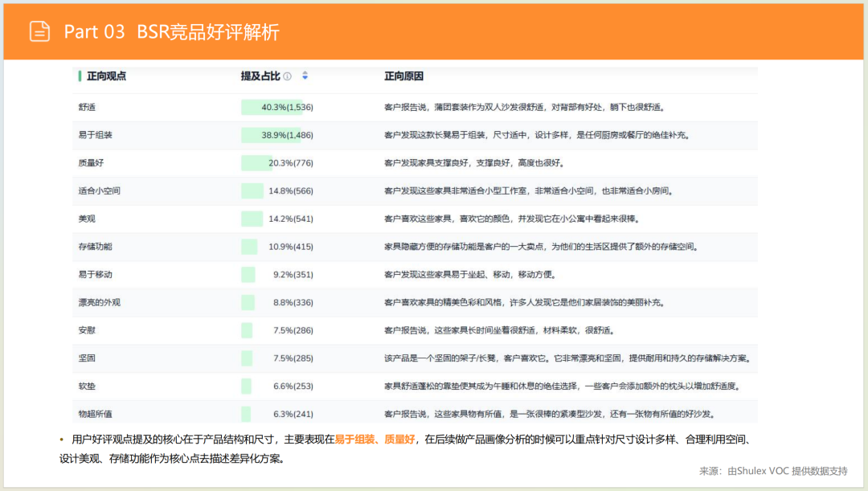Viewport: 868px width, 491px height.
Task: Click the 10.9%(415) value
Action: (x=291, y=247)
